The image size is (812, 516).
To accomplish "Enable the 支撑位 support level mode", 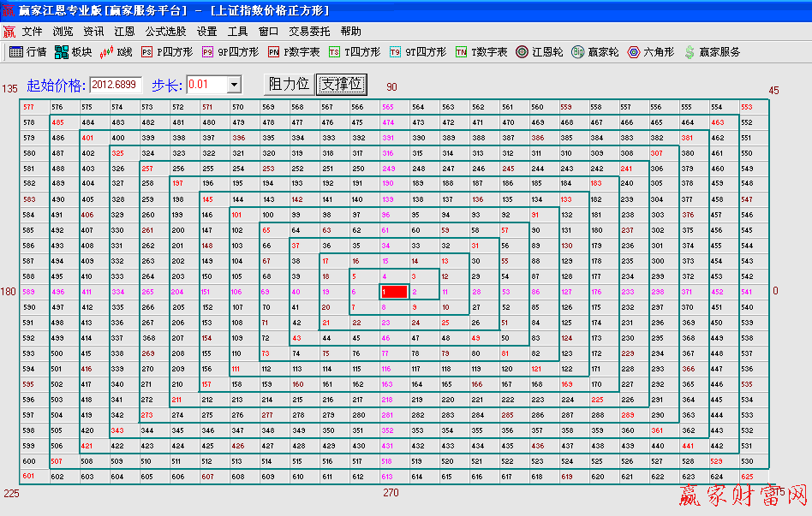I will [x=343, y=84].
